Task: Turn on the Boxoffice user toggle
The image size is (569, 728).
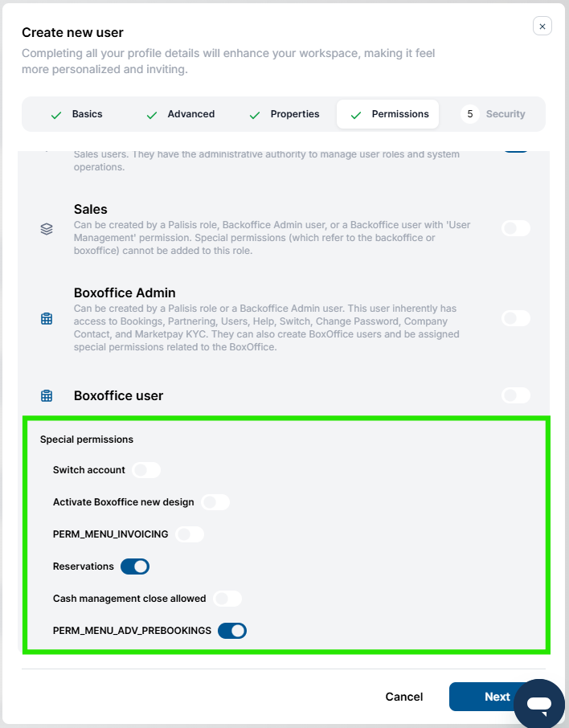Action: (516, 395)
